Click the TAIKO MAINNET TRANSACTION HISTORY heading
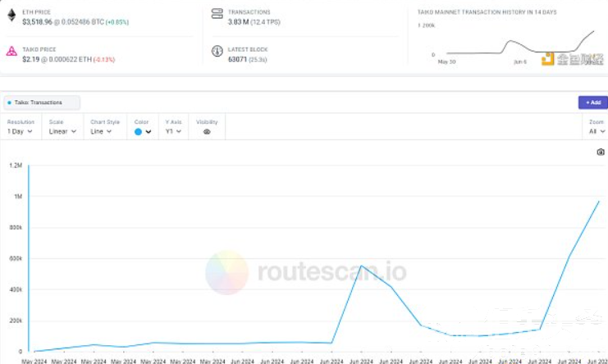Image resolution: width=608 pixels, height=364 pixels. click(487, 12)
